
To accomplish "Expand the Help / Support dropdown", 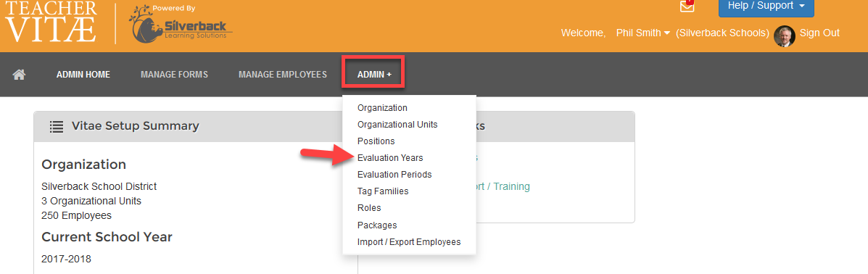I will coord(766,6).
